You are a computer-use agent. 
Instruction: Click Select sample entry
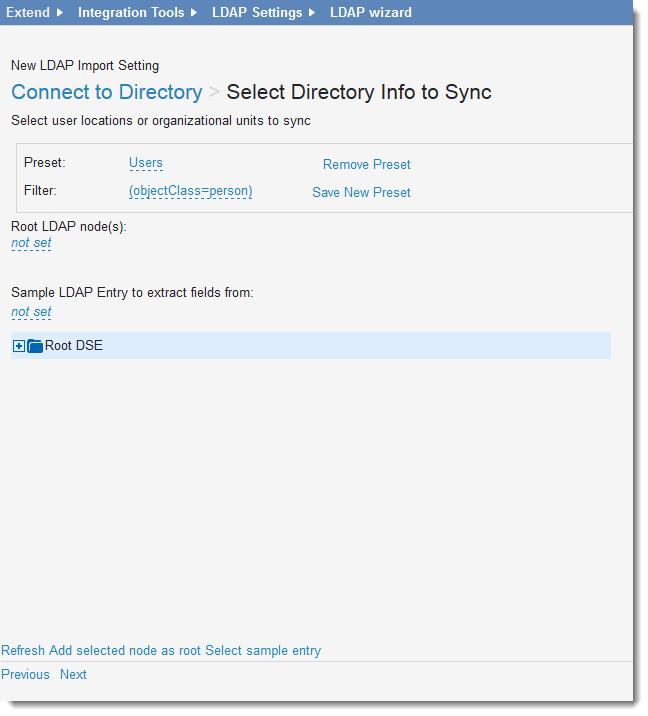click(263, 650)
